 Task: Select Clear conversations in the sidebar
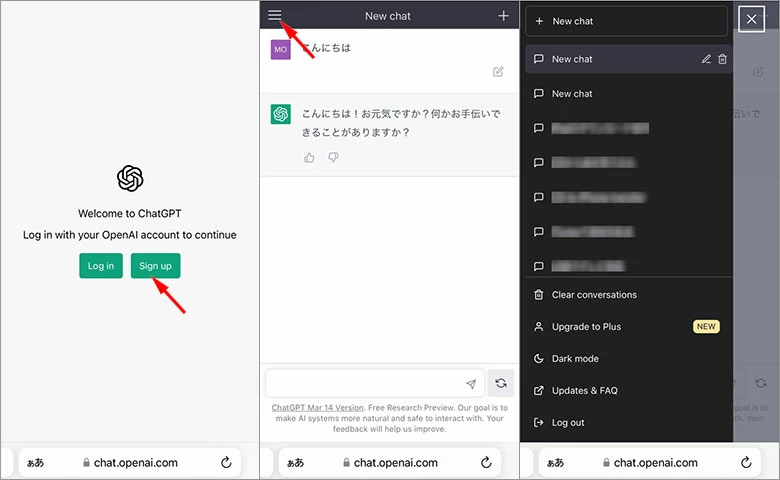point(594,295)
